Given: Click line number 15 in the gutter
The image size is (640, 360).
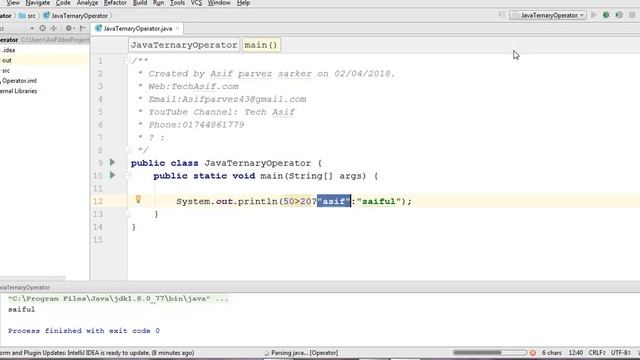Looking at the screenshot, I should coord(98,240).
